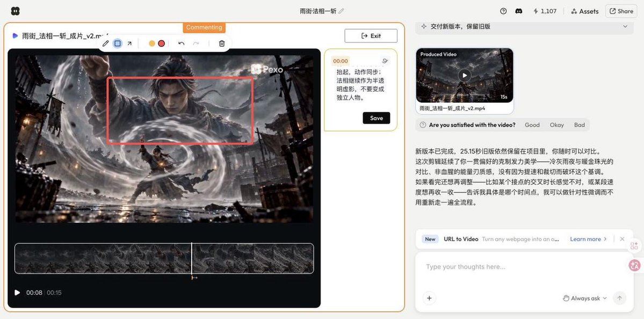Click the scribble icon in comment box
The image size is (644, 319).
(385, 61)
